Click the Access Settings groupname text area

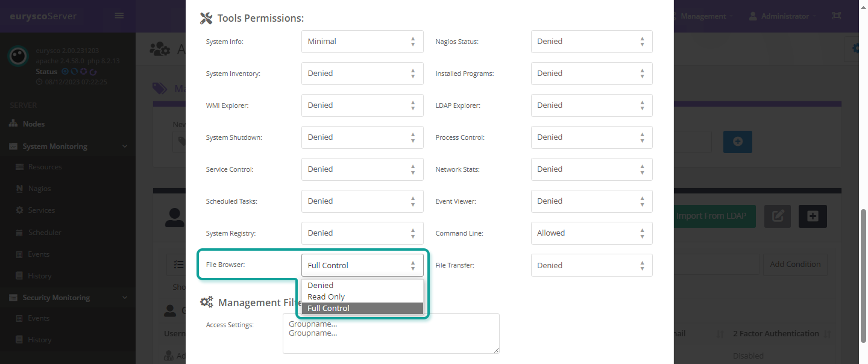click(x=391, y=333)
